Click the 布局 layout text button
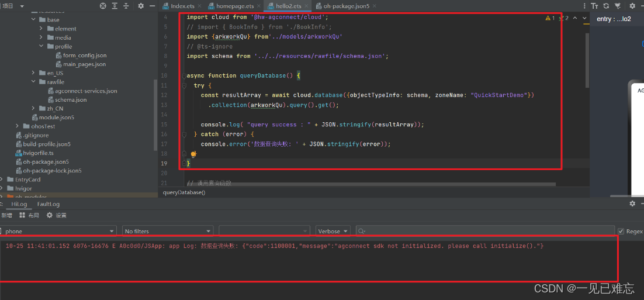644x300 pixels. click(x=34, y=215)
